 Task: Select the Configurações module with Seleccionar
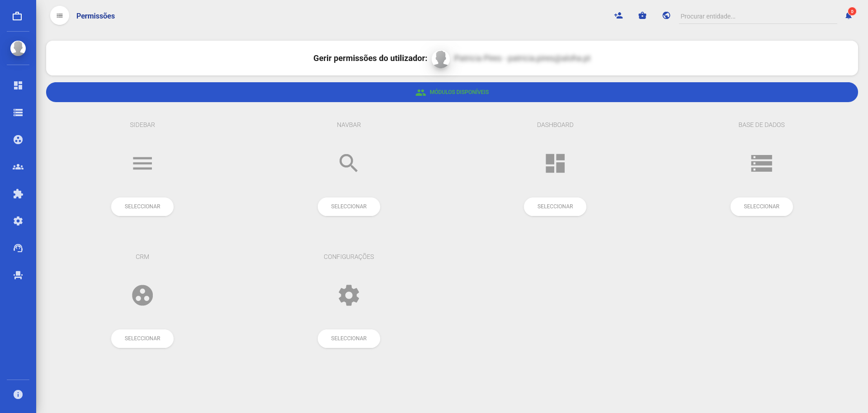(x=349, y=338)
